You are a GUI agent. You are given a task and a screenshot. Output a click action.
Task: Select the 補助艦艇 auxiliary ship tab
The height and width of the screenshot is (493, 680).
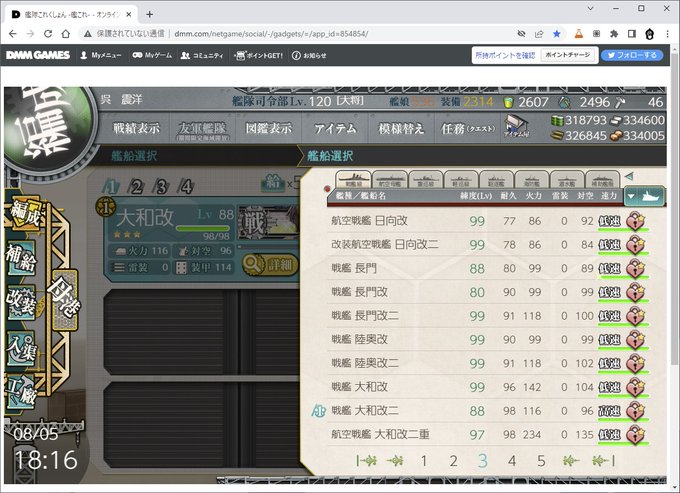(x=602, y=180)
